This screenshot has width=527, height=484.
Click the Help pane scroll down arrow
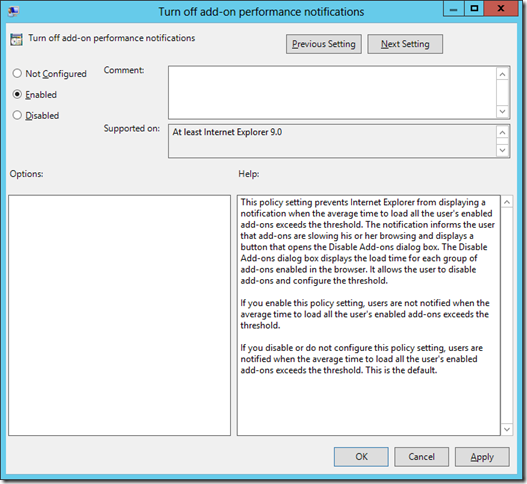point(507,429)
